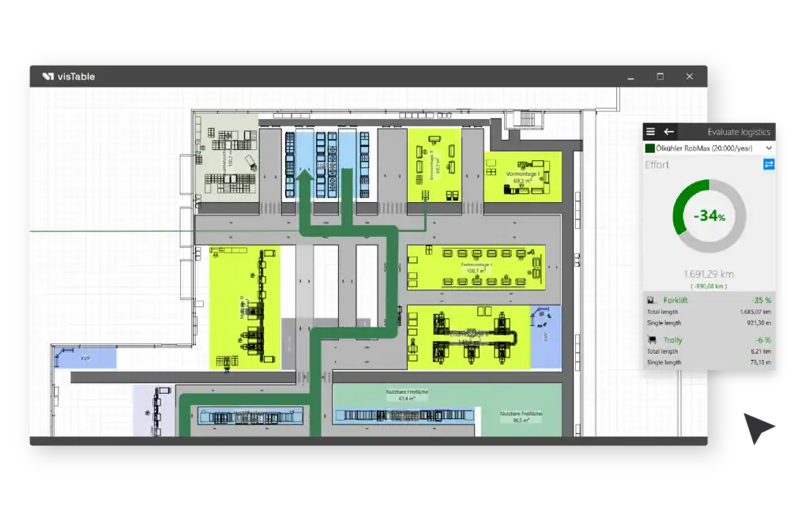Screen dimensions: 809x532
Task: Click Trolly total length 6,21 km
Action: click(x=761, y=351)
